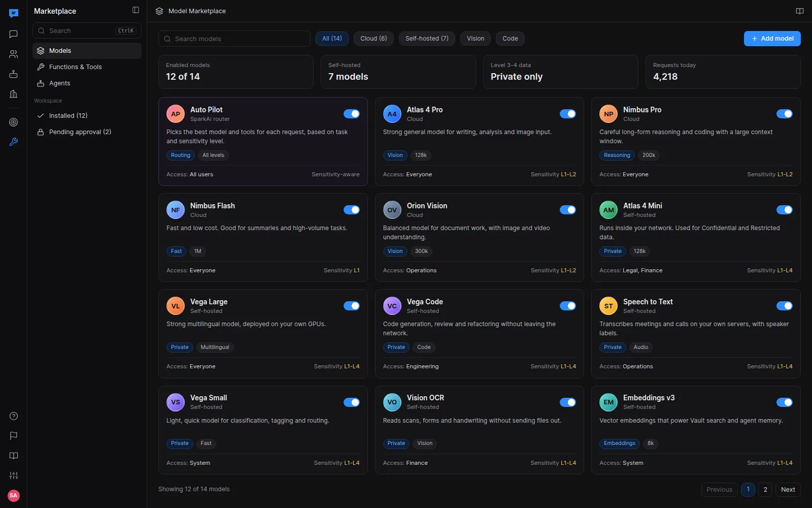The width and height of the screenshot is (812, 508).
Task: Click the sliders settings icon in left rail
Action: [x=14, y=475]
